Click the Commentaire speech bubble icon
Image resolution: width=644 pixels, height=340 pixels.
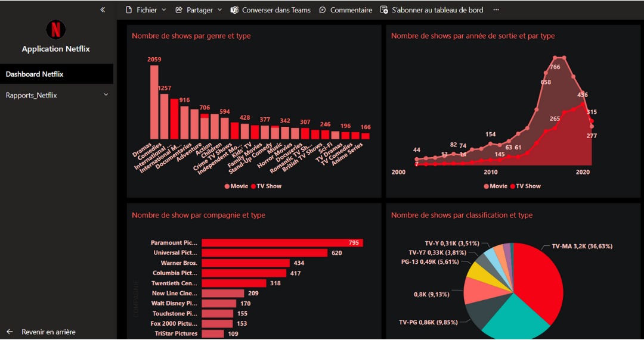pos(323,10)
